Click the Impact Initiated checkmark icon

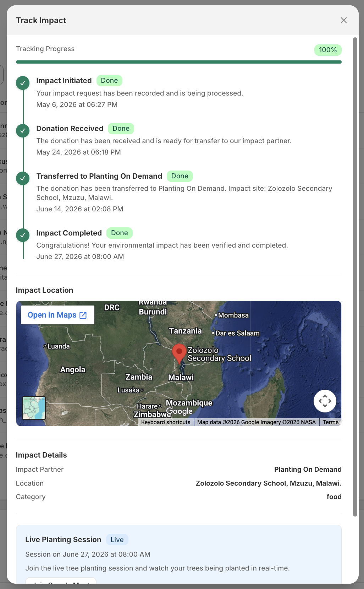point(23,83)
